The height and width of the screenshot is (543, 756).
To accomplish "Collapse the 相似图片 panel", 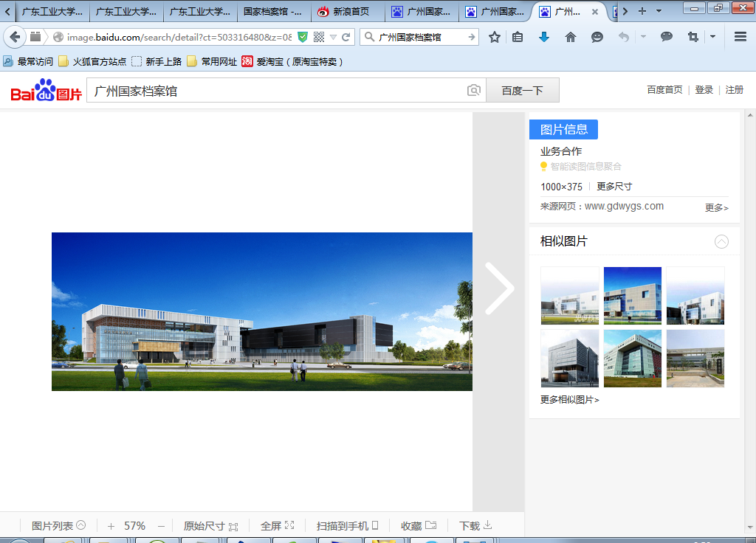I will coord(721,241).
